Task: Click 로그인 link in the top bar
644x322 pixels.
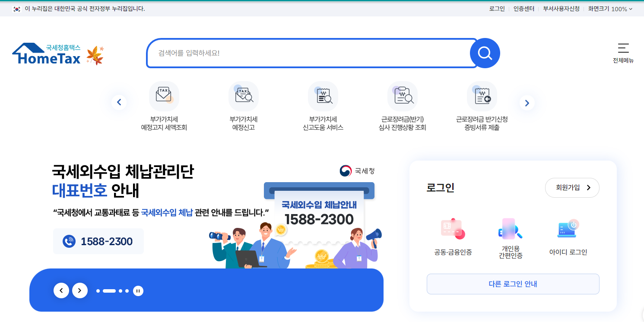Action: point(497,9)
